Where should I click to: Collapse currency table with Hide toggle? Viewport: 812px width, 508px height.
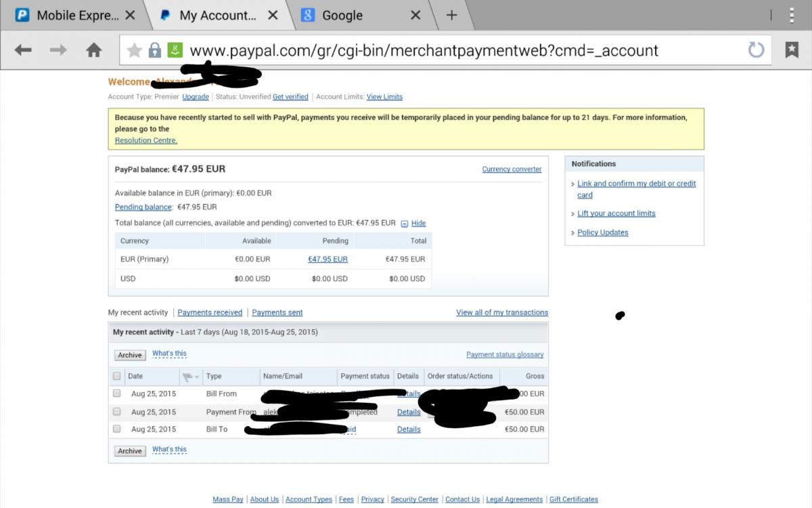tap(413, 224)
